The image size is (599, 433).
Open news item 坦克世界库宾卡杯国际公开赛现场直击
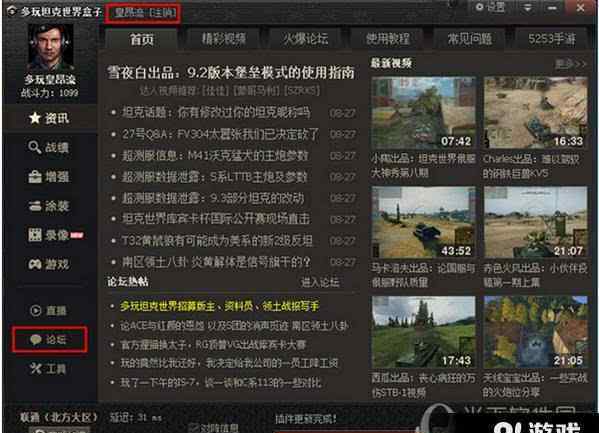click(216, 219)
